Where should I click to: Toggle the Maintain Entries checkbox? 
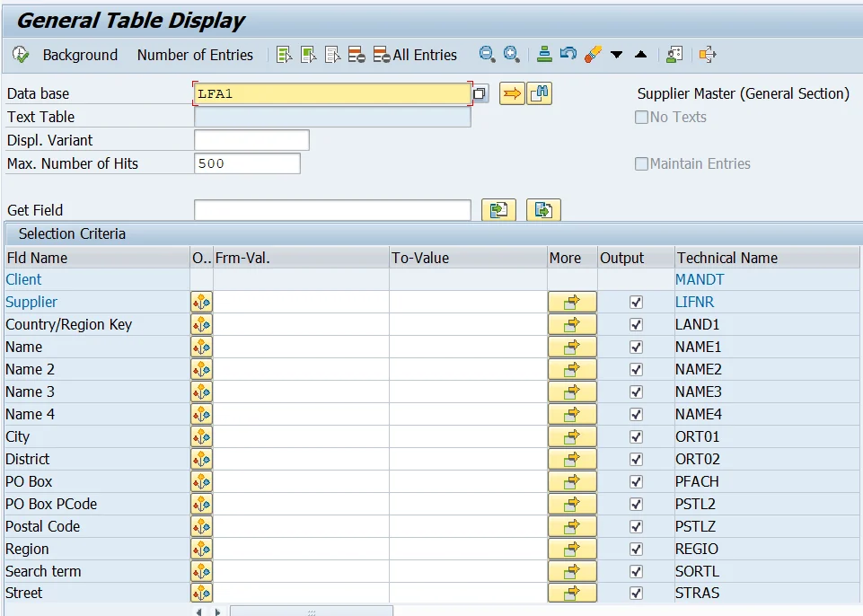click(x=641, y=164)
